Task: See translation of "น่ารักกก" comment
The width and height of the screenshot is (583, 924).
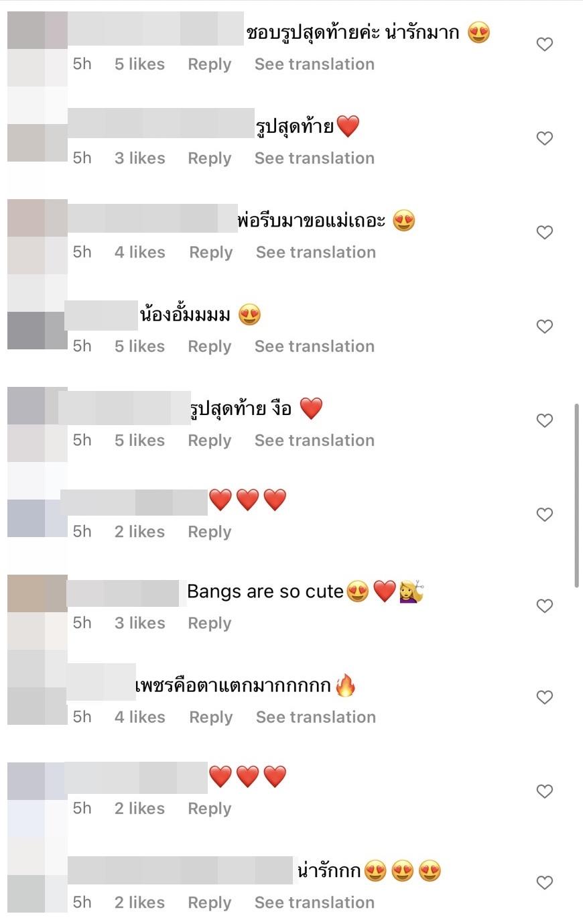Action: (314, 902)
